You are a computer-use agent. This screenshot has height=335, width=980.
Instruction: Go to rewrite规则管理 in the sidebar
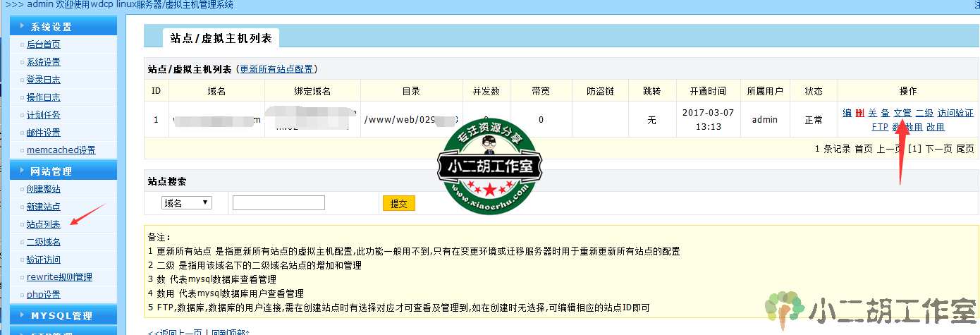click(59, 277)
